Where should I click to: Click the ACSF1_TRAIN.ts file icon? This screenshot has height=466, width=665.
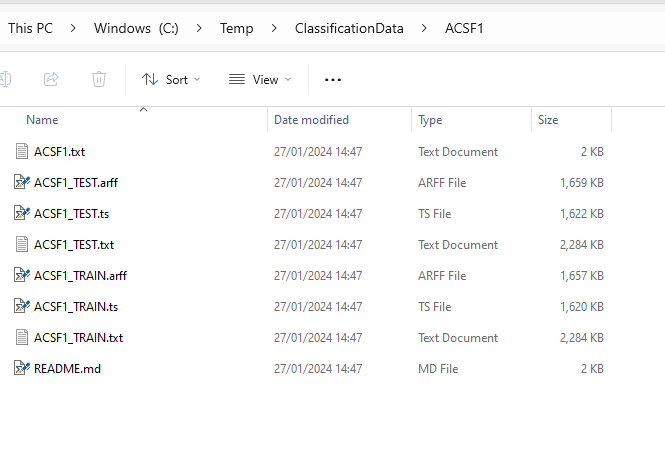tap(22, 307)
